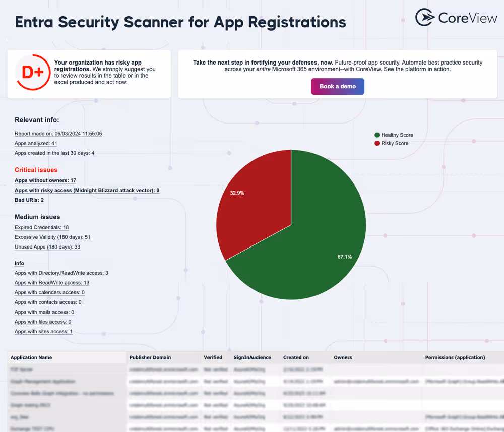The height and width of the screenshot is (432, 504).
Task: Open 'Apps with contacts access: 0'
Action: click(x=48, y=302)
